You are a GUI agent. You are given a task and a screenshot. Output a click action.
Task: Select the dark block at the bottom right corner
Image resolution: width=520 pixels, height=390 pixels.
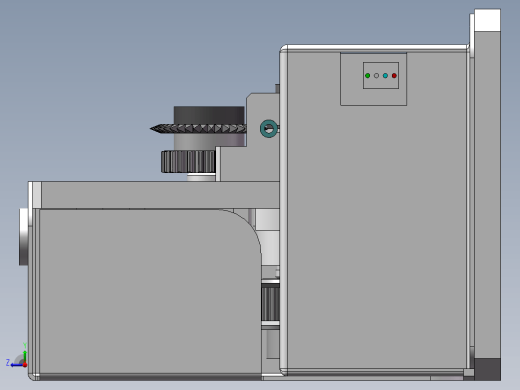(487, 369)
